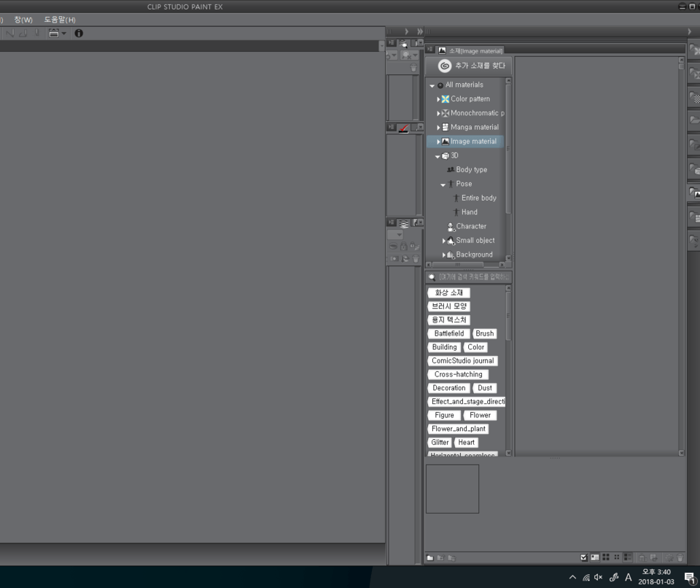This screenshot has height=588, width=700.
Task: Open the 도움말(H) help menu
Action: (x=60, y=20)
